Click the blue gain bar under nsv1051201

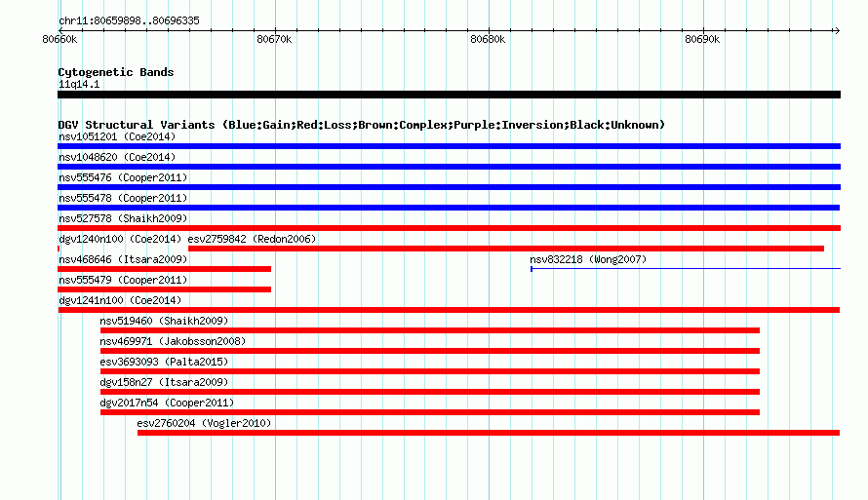click(449, 146)
